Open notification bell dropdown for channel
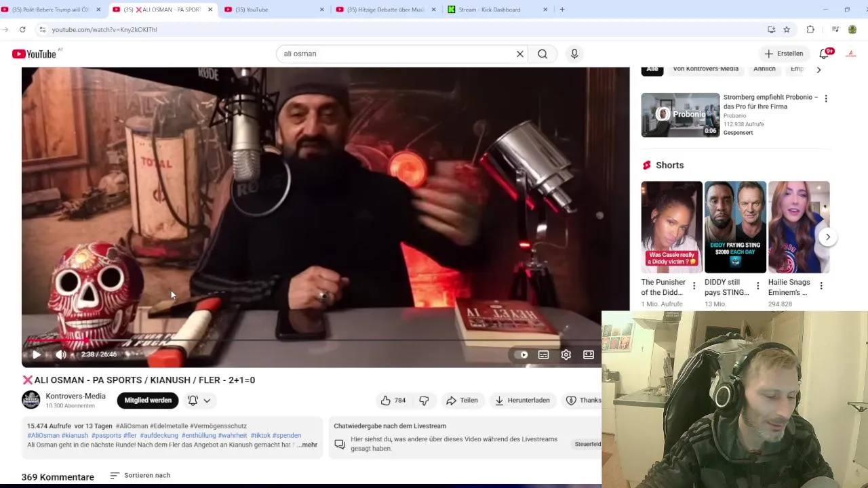 coord(199,401)
